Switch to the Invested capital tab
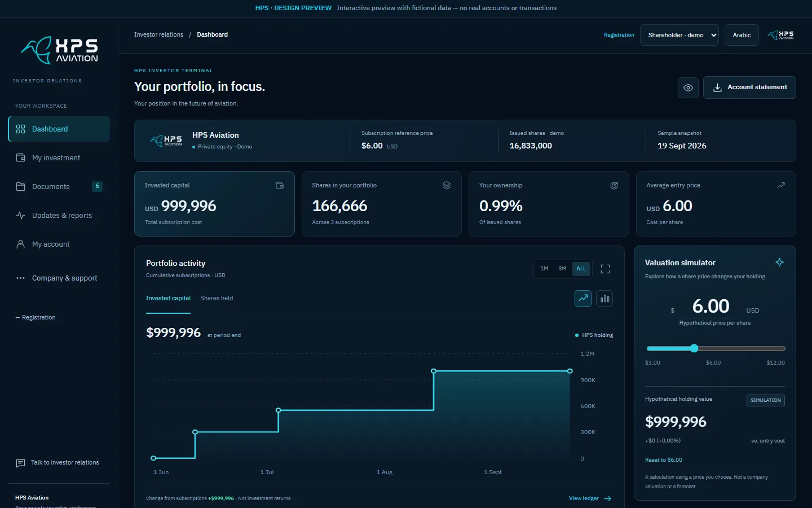Viewport: 812px width, 508px height. click(168, 298)
